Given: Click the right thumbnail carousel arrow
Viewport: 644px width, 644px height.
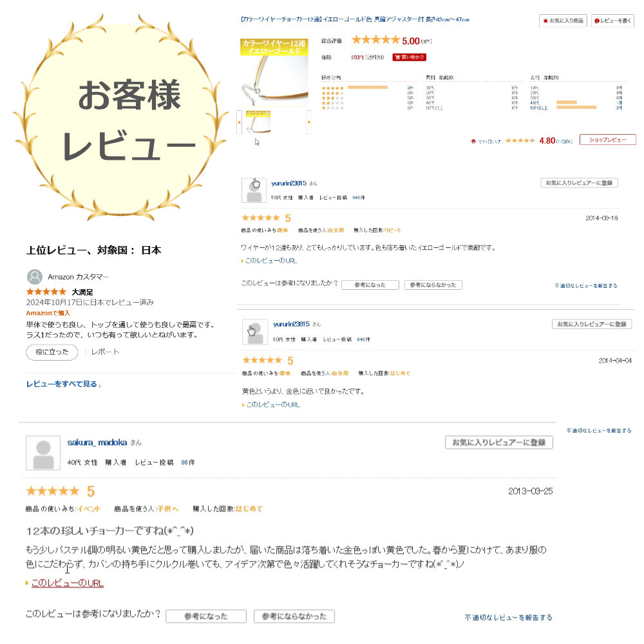Looking at the screenshot, I should pos(309,122).
